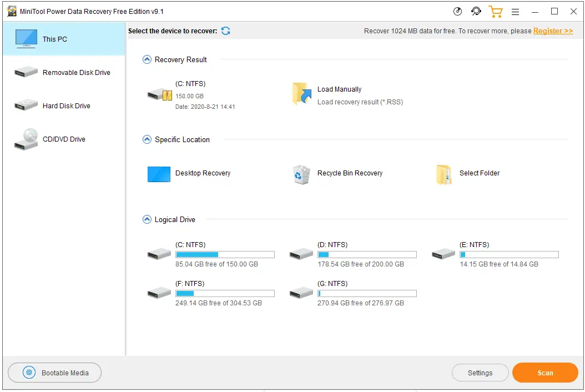Switch to CD/DVD Drive tab
This screenshot has height=392, width=585.
(64, 139)
